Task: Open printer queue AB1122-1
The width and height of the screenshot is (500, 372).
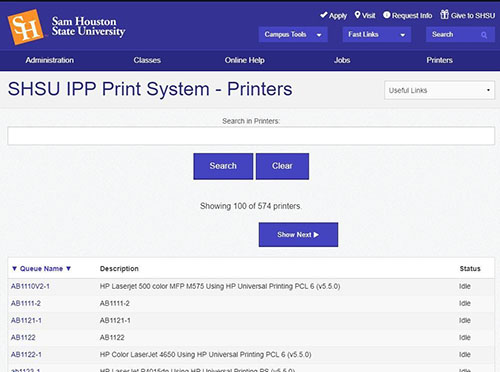Action: click(x=26, y=354)
